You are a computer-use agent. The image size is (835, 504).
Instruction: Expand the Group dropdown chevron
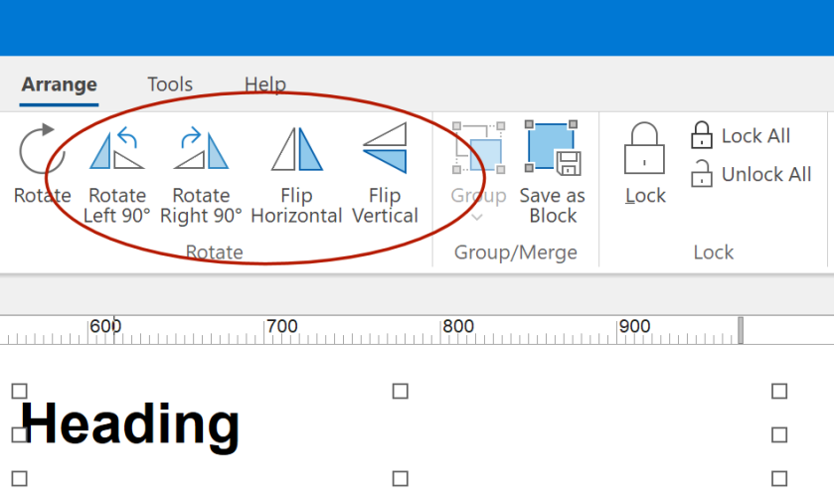point(477,217)
